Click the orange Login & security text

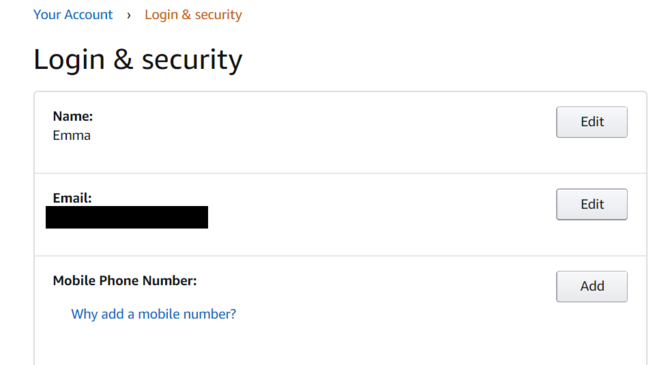pyautogui.click(x=193, y=15)
